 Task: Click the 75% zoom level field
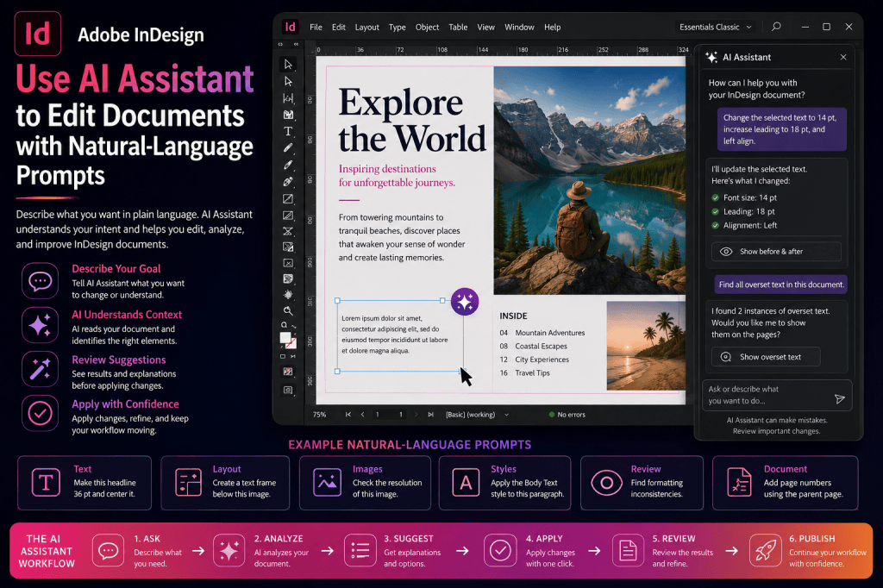pos(320,415)
